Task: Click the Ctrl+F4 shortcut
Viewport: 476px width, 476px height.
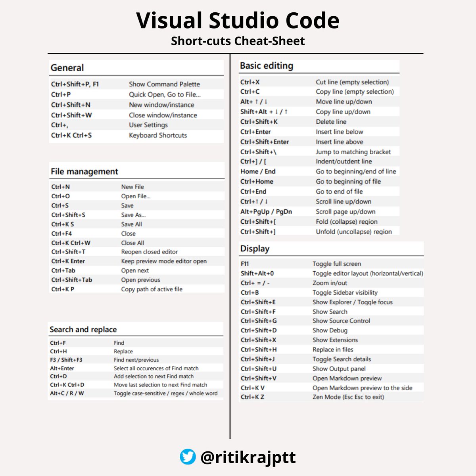Action: pos(61,234)
